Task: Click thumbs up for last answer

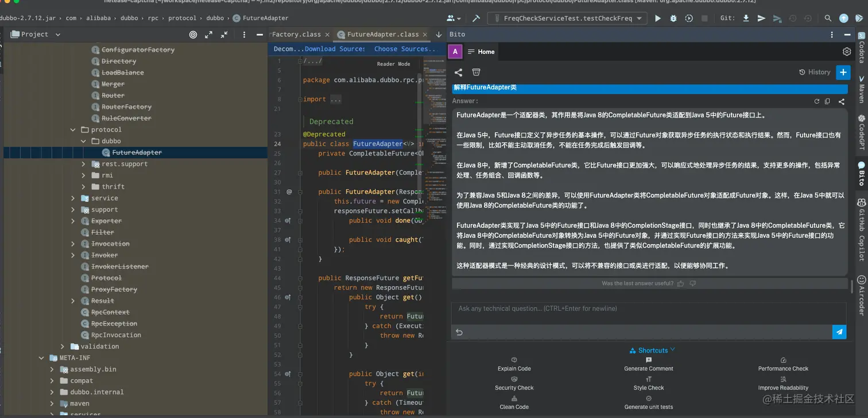Action: [x=681, y=283]
